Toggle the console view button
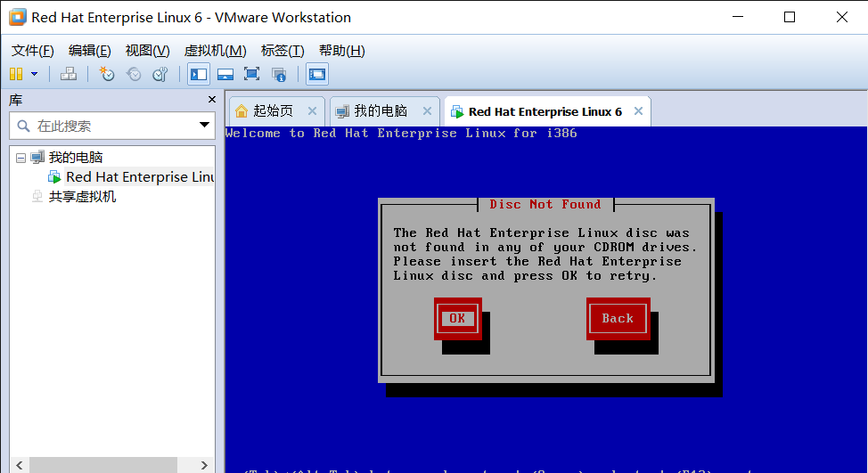Screen dimensions: 868x473 [317, 74]
